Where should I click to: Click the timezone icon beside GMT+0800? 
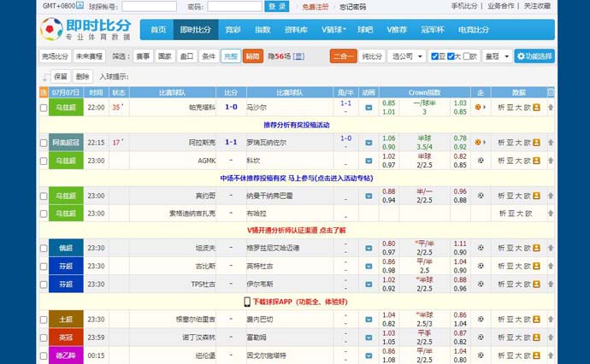pos(80,5)
